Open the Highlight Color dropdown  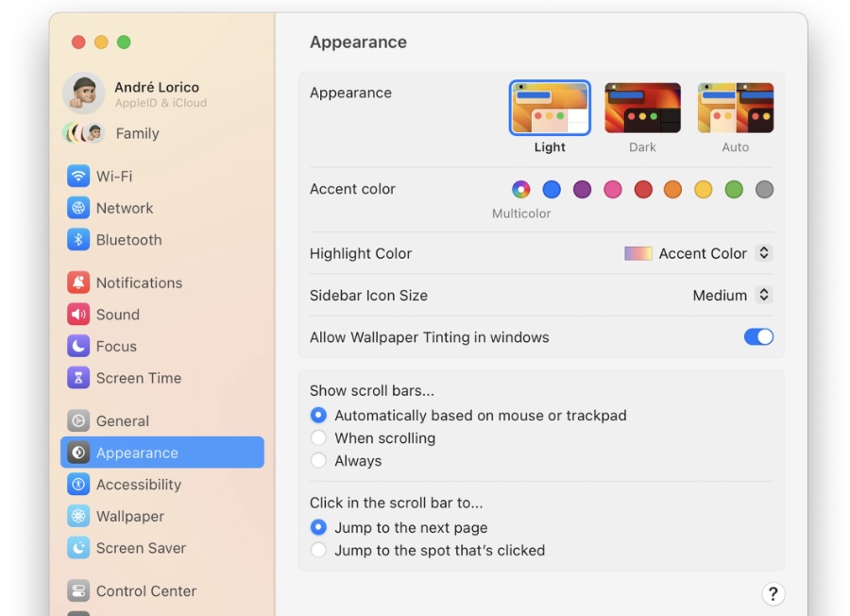[698, 253]
